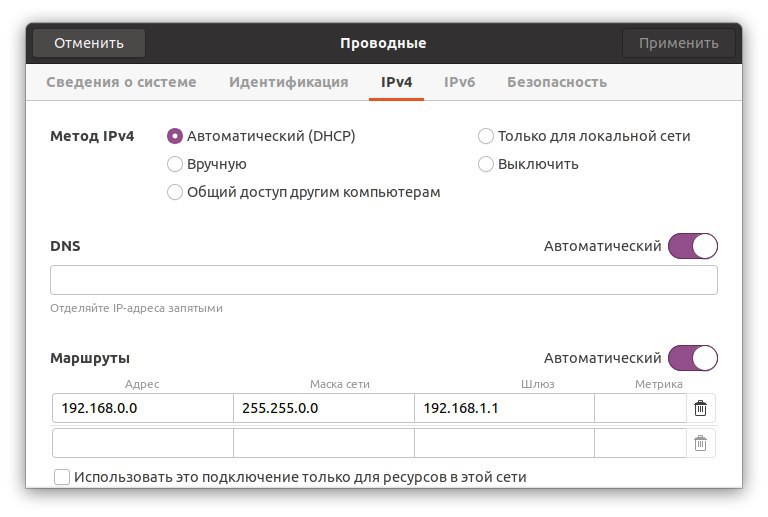Image resolution: width=768 pixels, height=517 pixels.
Task: Open the Безопасность tab
Action: tap(557, 82)
